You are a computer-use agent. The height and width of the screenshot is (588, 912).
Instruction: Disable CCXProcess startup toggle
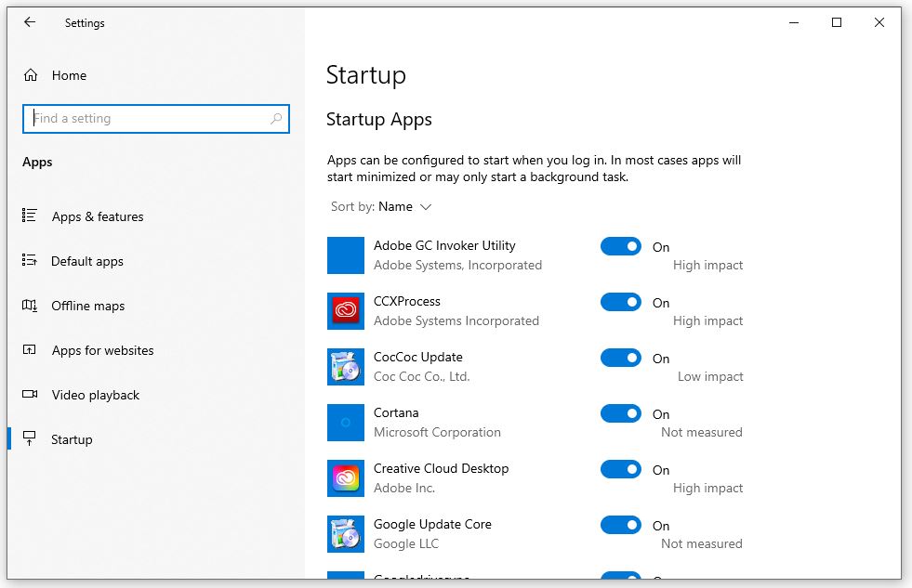(x=621, y=302)
